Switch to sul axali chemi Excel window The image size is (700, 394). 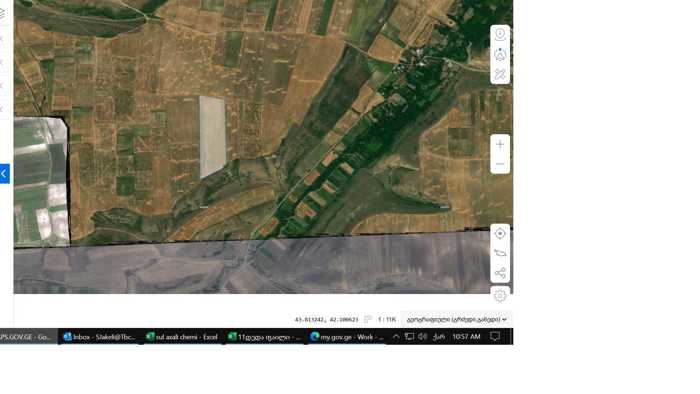[x=182, y=337]
